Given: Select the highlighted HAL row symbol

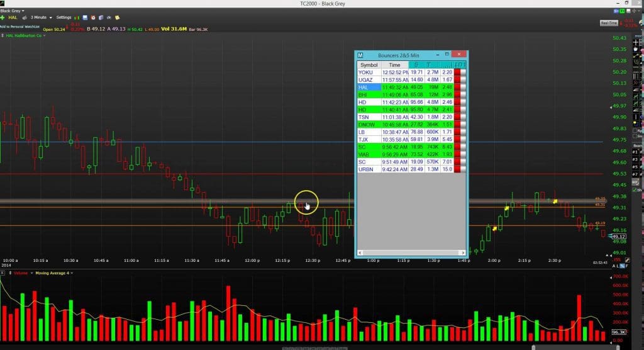Looking at the screenshot, I should (369, 87).
